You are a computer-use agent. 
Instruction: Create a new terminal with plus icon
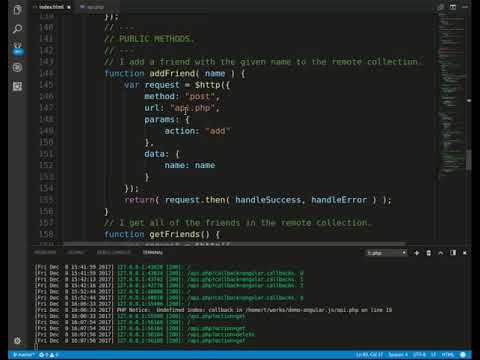click(417, 253)
